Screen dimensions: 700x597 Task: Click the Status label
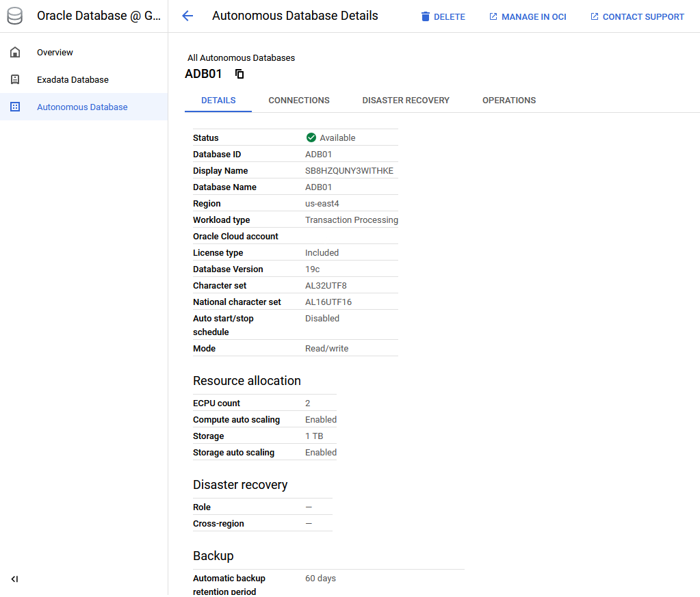[x=206, y=138]
